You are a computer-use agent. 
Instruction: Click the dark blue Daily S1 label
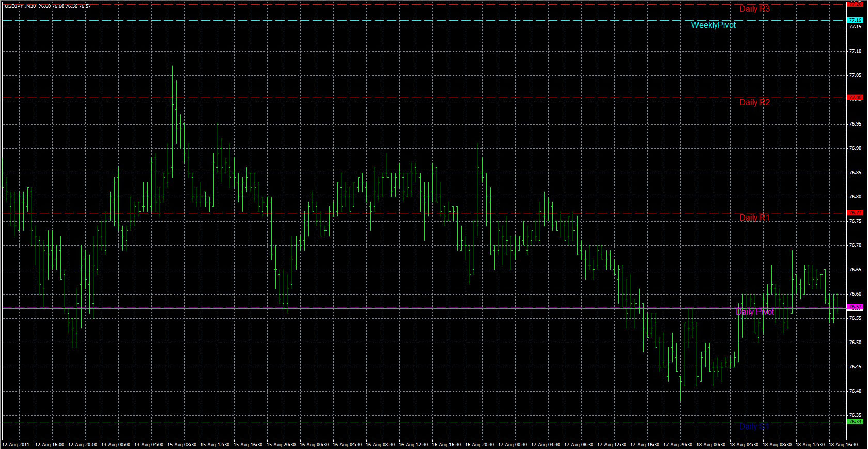point(754,427)
